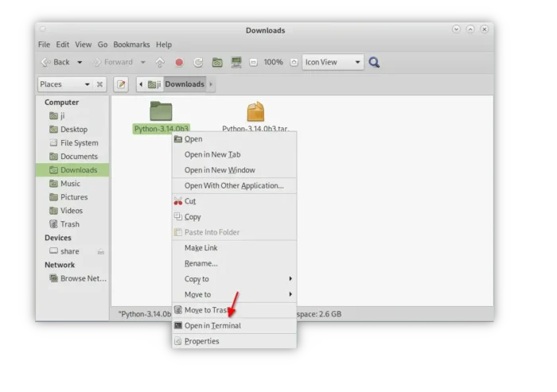
Task: Expand the Move to submenu
Action: (x=235, y=294)
